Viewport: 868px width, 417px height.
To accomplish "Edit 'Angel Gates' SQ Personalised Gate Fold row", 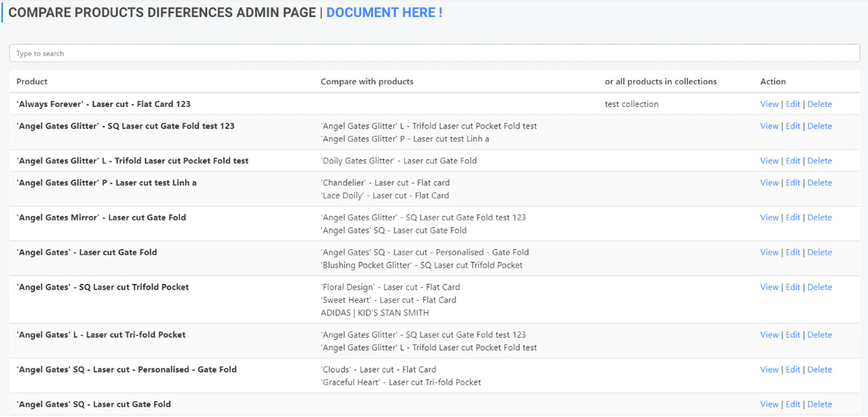I will click(x=793, y=370).
